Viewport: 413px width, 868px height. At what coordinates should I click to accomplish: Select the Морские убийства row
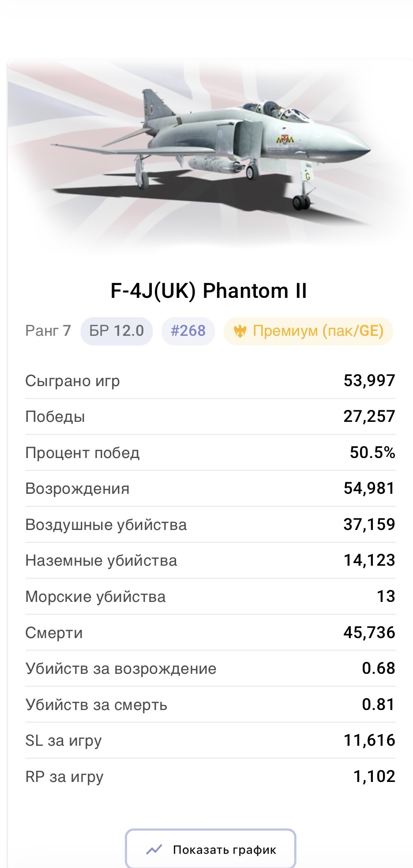pos(210,597)
